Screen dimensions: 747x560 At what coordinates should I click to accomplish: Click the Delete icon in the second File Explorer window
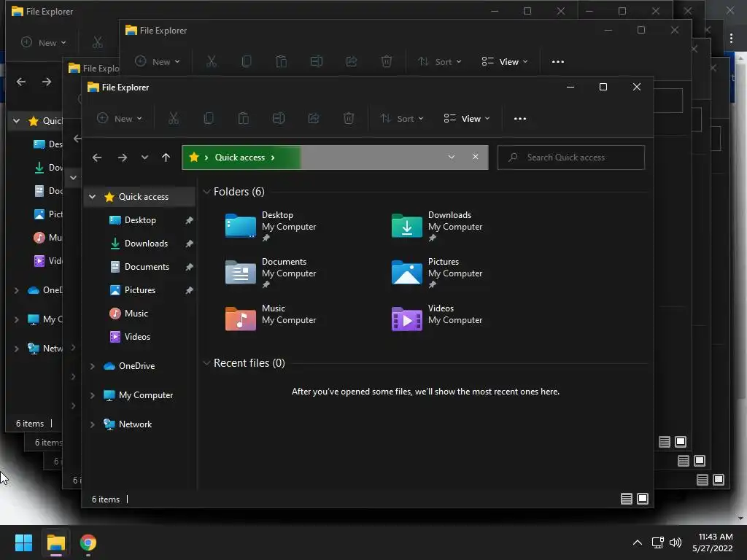click(387, 61)
